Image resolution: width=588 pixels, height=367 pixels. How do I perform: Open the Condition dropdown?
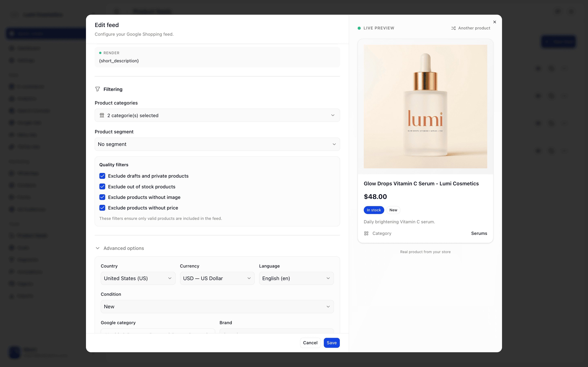click(x=217, y=307)
